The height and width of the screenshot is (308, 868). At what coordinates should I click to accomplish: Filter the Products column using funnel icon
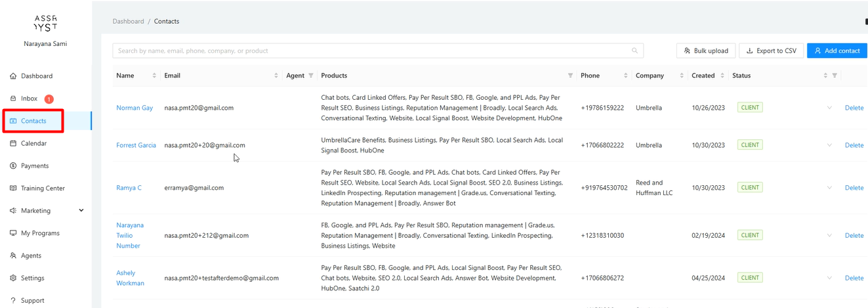point(570,76)
